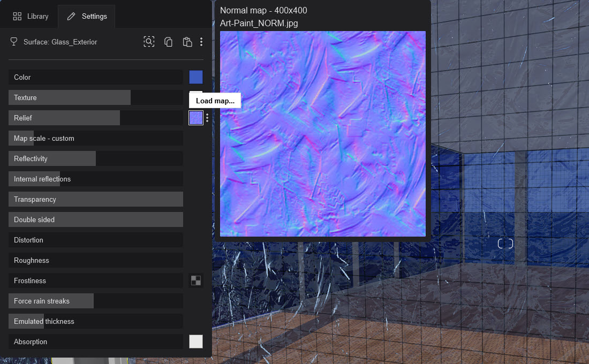Click the Surface: Glass_Exterior label
This screenshot has width=589, height=364.
60,42
